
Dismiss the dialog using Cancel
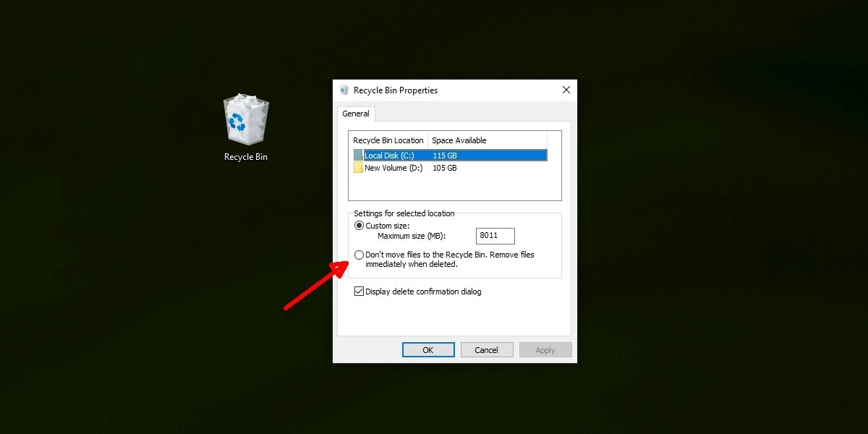[x=487, y=349]
